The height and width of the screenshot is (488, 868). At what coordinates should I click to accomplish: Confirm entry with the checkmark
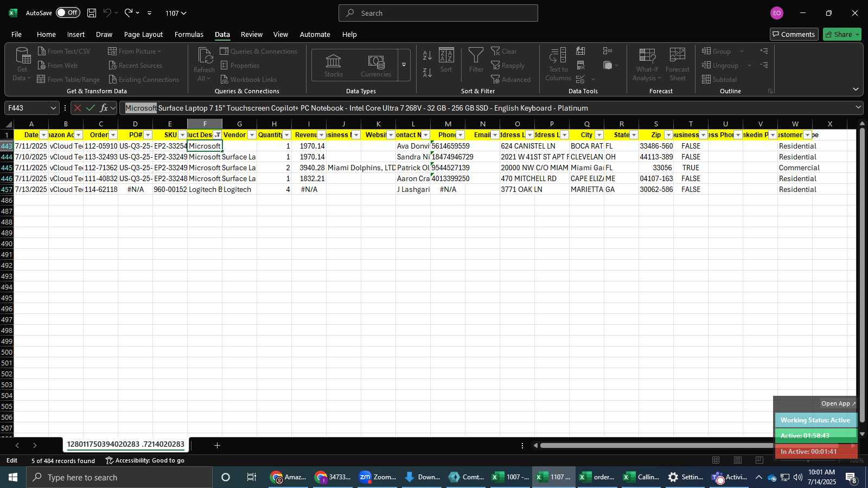pyautogui.click(x=91, y=108)
